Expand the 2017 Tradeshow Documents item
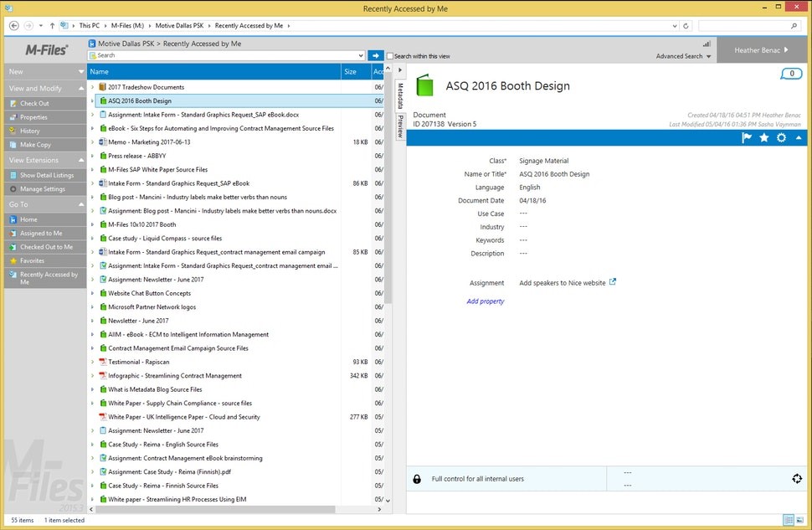The width and height of the screenshot is (812, 530). click(92, 87)
